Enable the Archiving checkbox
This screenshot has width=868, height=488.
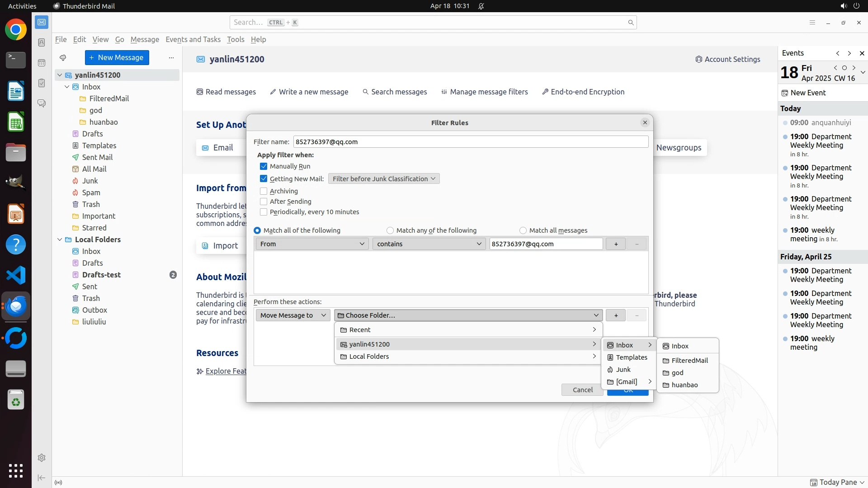[x=264, y=191]
